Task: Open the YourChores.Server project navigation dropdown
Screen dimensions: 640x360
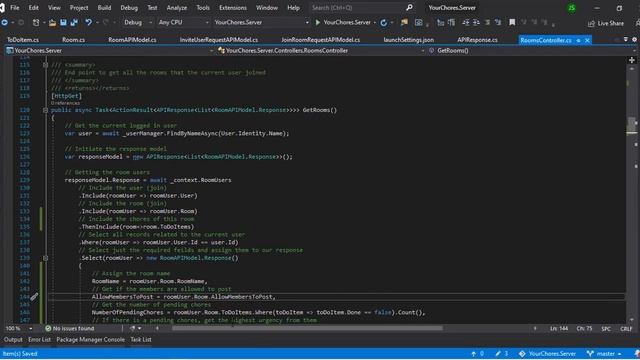Action: (109, 51)
